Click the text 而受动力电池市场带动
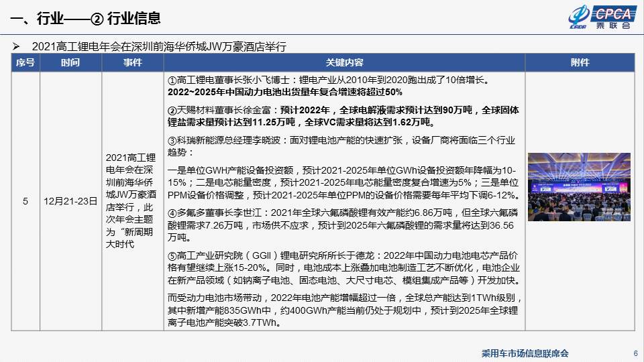Screen dimensions: 644x362 pos(215,298)
